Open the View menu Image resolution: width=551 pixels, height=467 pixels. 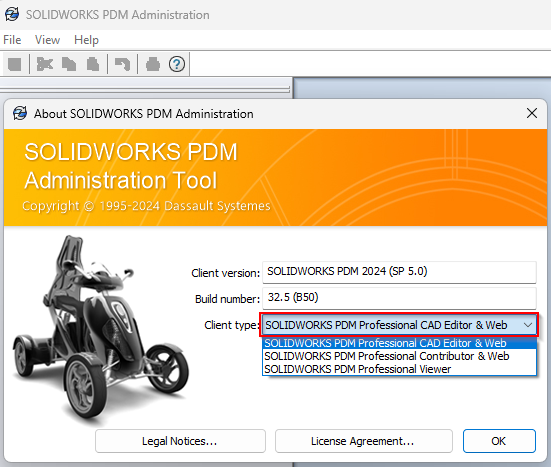[x=47, y=40]
